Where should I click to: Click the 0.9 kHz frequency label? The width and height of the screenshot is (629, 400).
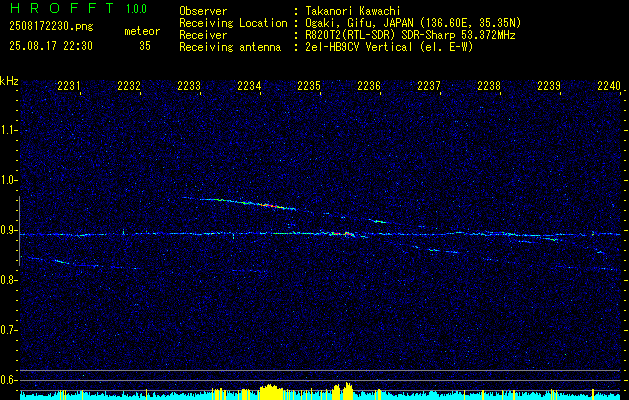pyautogui.click(x=8, y=230)
